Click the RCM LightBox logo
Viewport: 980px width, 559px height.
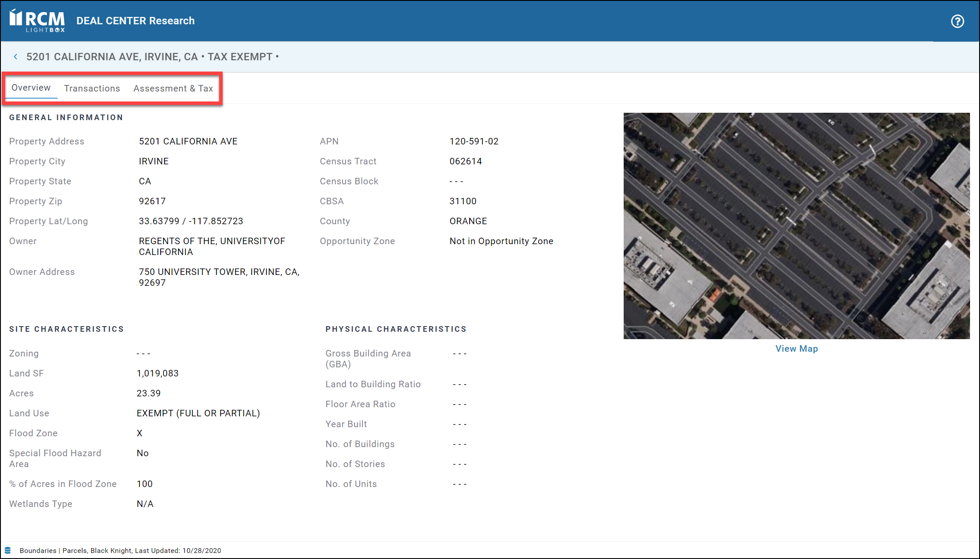click(37, 21)
